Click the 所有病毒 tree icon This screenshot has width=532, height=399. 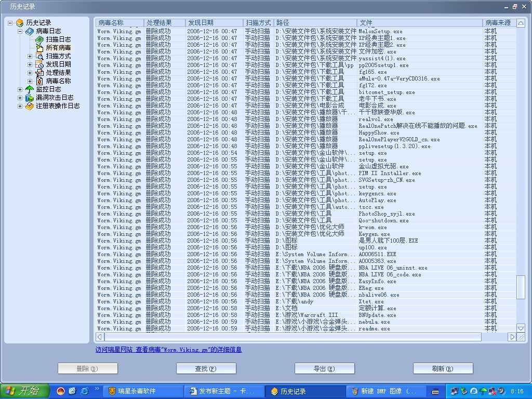(39, 48)
